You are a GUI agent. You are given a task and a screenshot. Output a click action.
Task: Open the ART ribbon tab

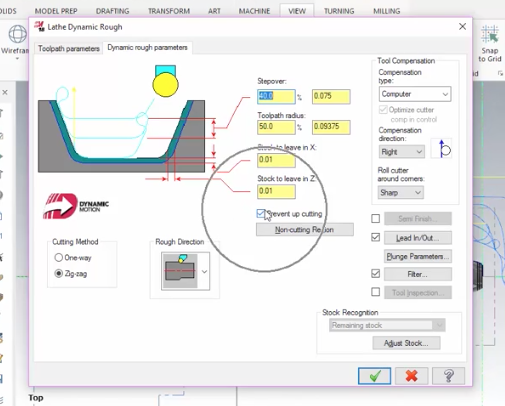[x=214, y=11]
